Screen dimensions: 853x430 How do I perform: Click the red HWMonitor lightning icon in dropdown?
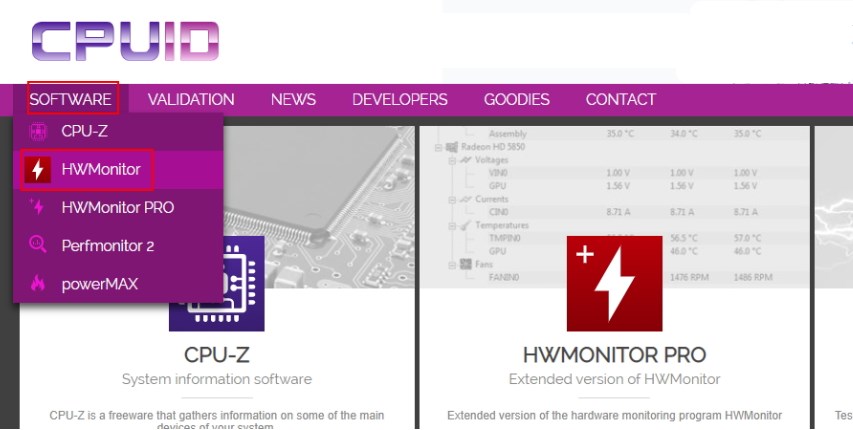click(38, 170)
